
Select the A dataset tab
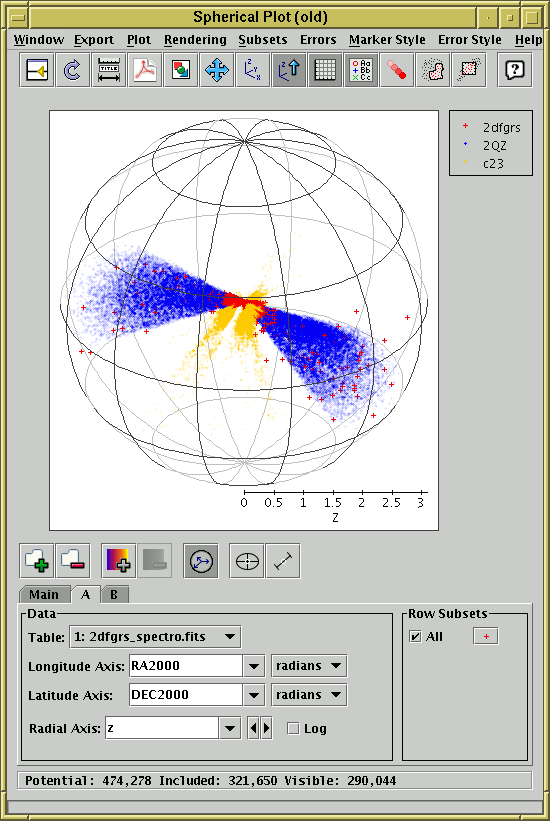coord(85,595)
